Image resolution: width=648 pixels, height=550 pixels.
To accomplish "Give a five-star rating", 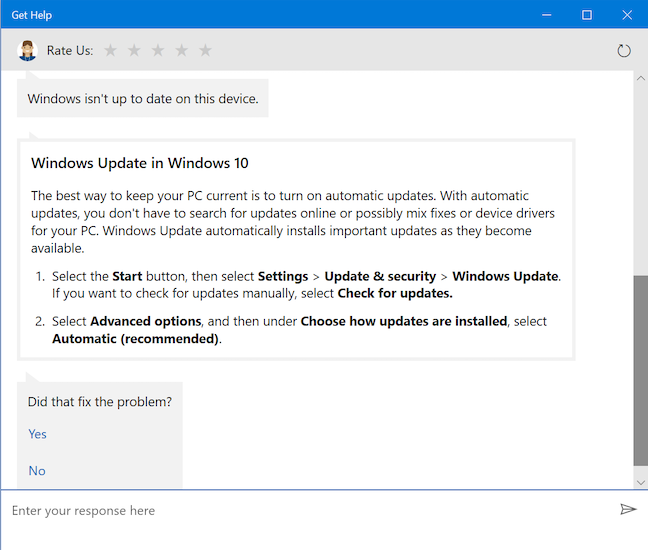I will (205, 50).
